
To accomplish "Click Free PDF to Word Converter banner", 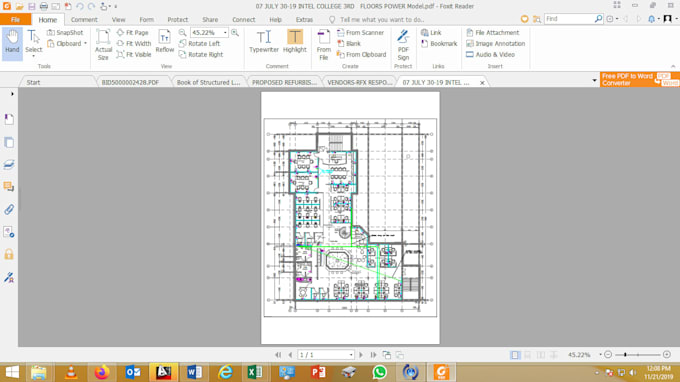I will click(640, 79).
